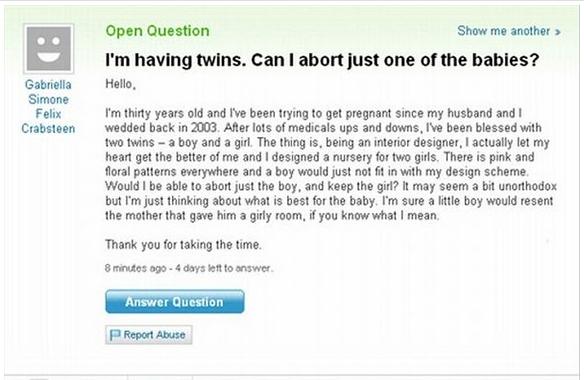
Task: Click the gray smiley face avatar
Action: point(48,49)
